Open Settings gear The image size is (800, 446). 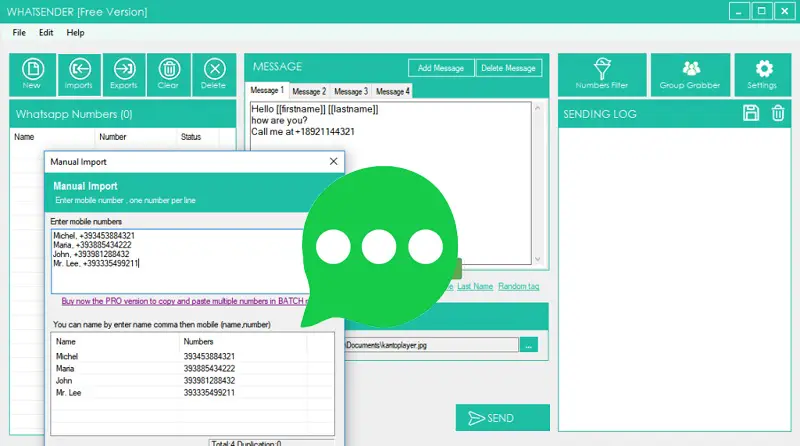click(762, 75)
